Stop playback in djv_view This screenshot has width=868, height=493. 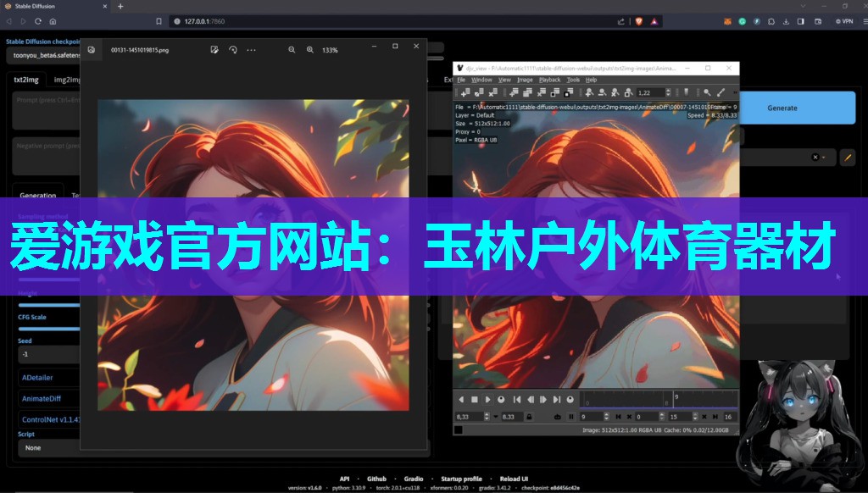[475, 400]
